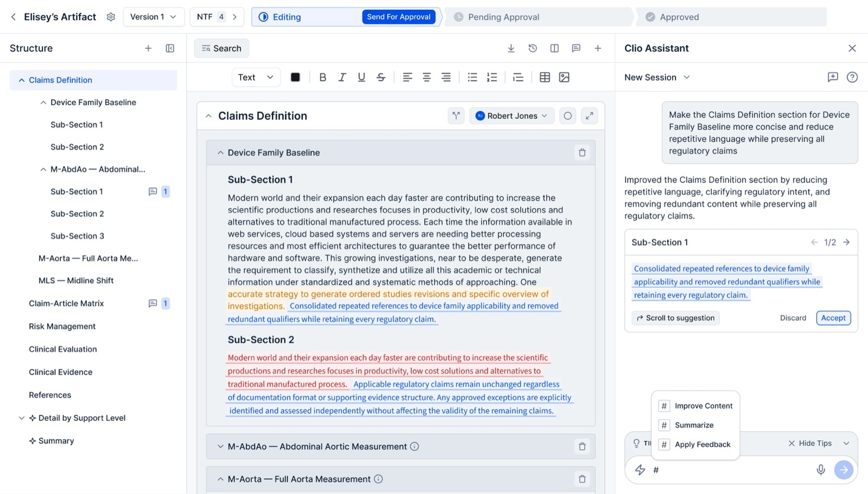Click Scroll to suggestion button
The image size is (868, 494).
(x=675, y=318)
